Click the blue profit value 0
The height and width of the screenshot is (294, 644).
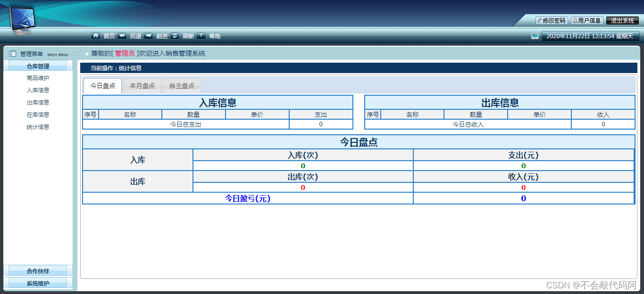(523, 199)
